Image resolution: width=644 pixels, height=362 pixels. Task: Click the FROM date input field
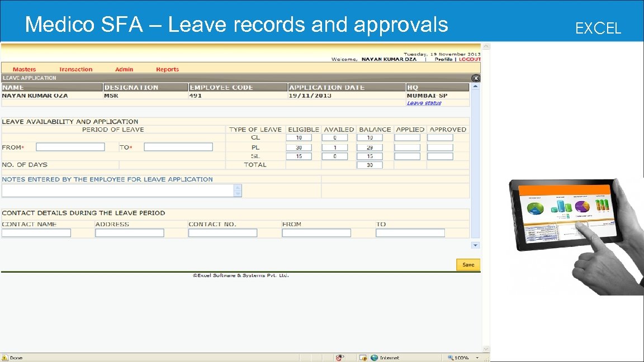click(70, 146)
